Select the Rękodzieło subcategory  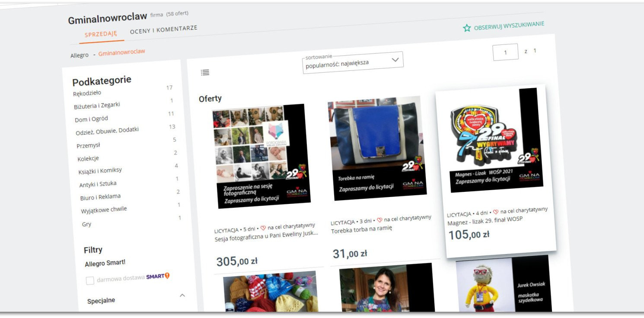(87, 93)
